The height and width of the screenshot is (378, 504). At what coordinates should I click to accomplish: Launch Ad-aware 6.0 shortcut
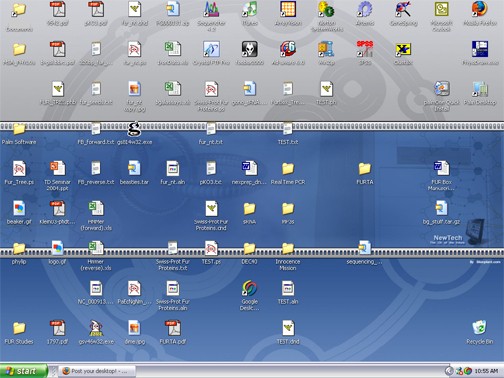[x=288, y=49]
